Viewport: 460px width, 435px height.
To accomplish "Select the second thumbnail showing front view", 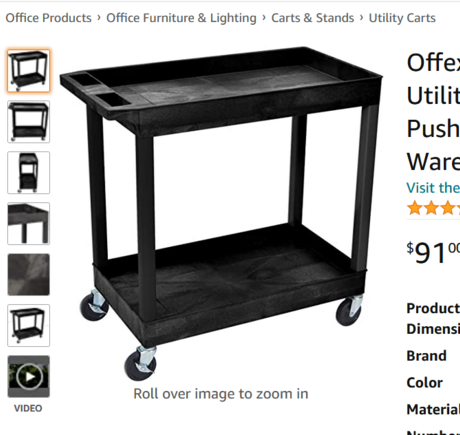I will (29, 122).
